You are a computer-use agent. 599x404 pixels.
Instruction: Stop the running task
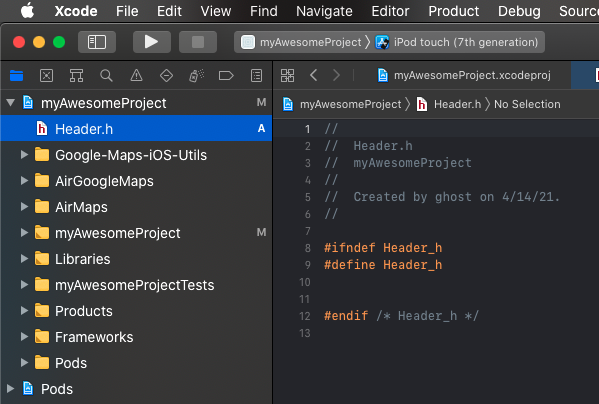click(x=198, y=42)
